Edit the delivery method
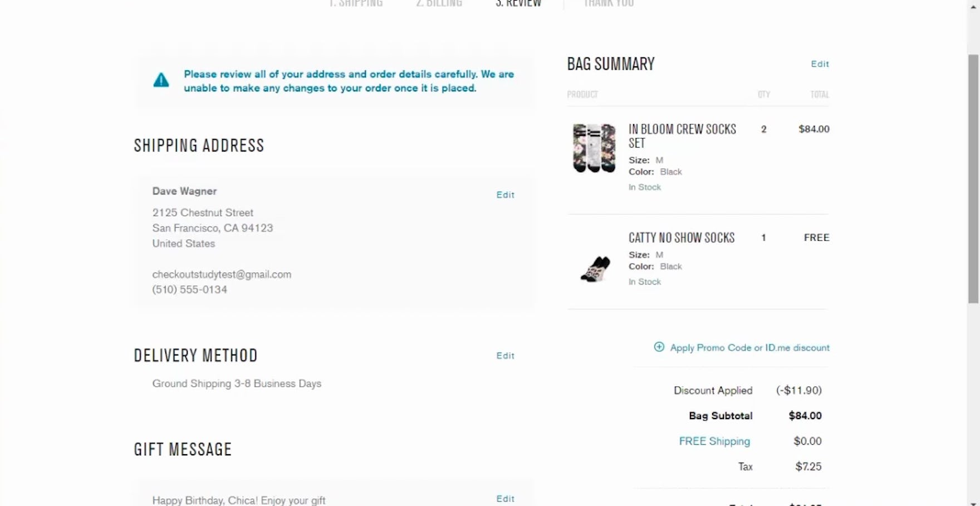 point(505,356)
